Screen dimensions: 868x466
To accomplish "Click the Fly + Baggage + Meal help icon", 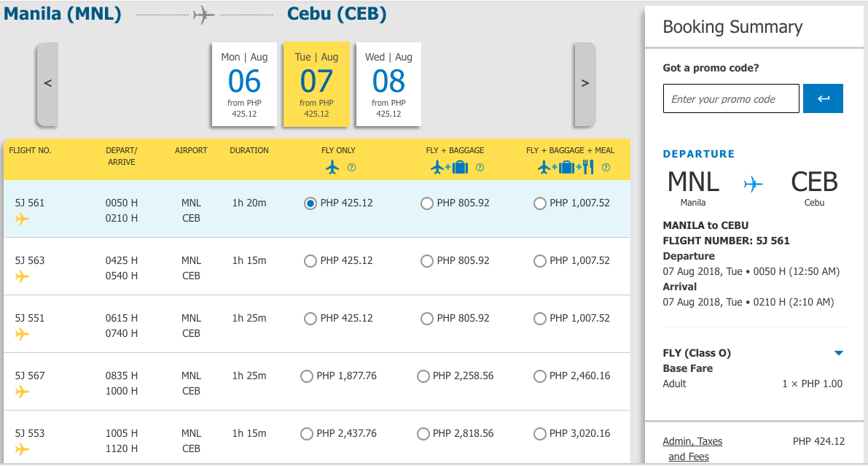I will click(x=606, y=168).
